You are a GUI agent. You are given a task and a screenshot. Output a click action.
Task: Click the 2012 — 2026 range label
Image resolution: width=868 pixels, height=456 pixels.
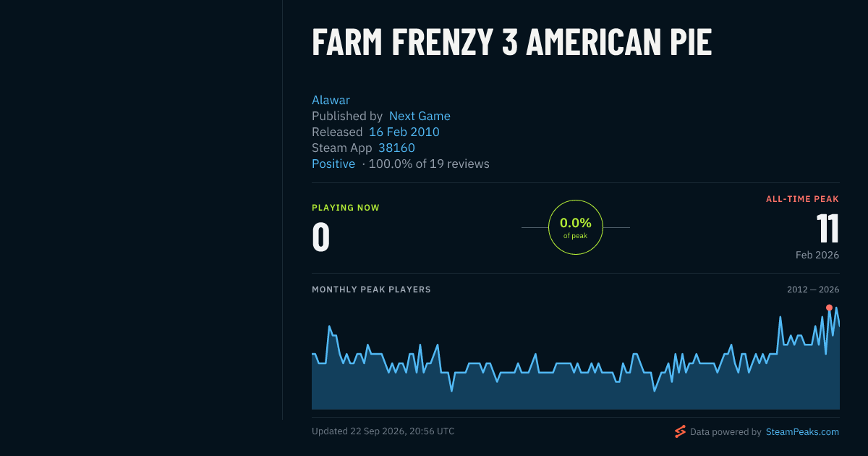(813, 290)
